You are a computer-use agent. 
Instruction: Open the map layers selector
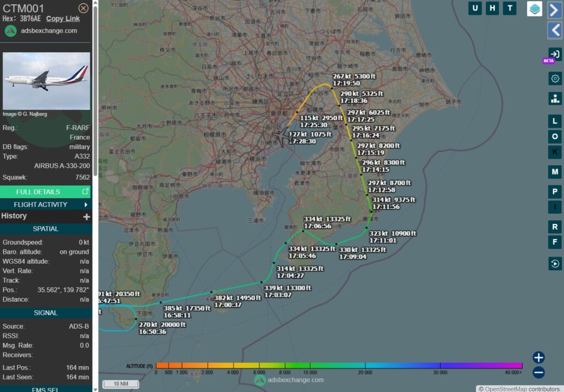[x=534, y=9]
